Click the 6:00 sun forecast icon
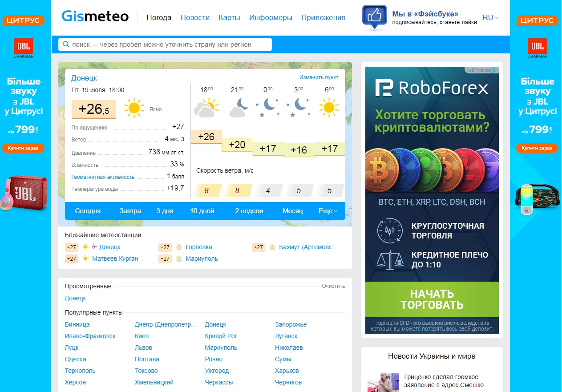The height and width of the screenshot is (392, 562). (x=329, y=108)
